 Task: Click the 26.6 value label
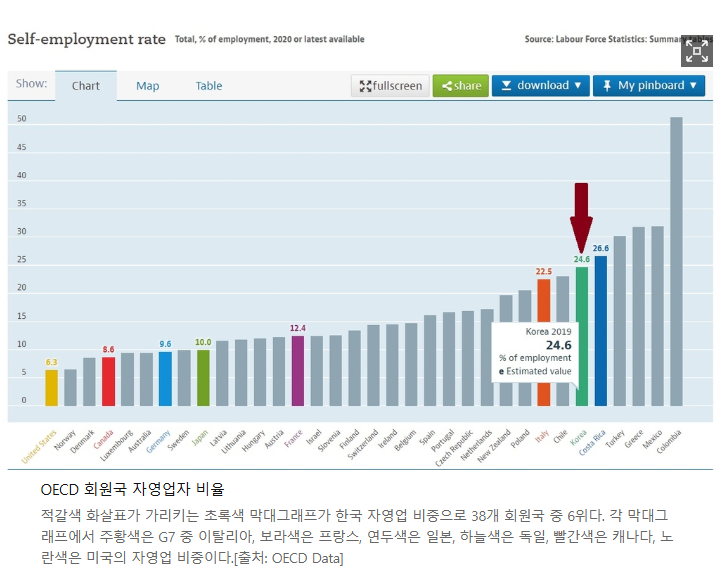point(601,248)
